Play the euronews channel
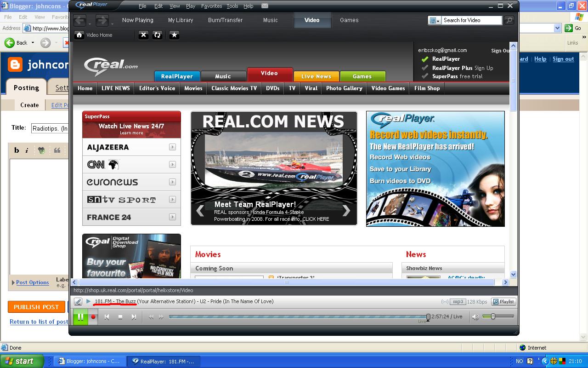 (131, 182)
